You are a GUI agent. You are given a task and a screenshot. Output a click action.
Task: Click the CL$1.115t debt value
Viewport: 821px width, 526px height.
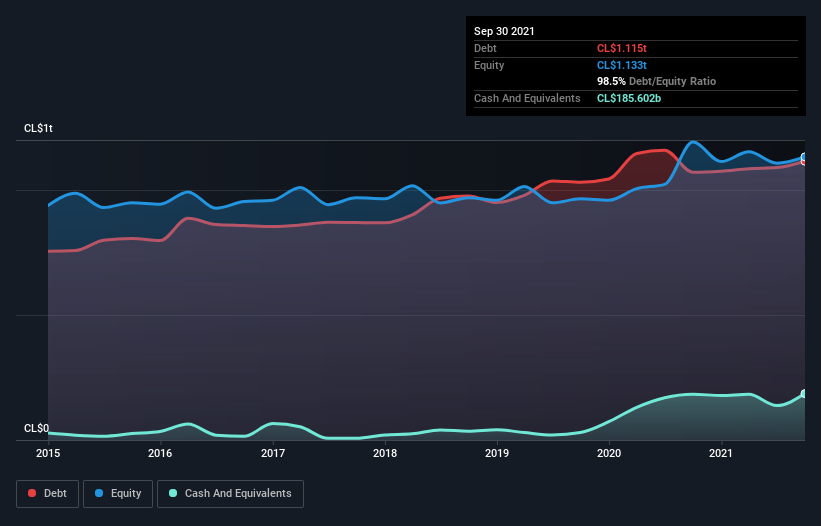pos(622,48)
